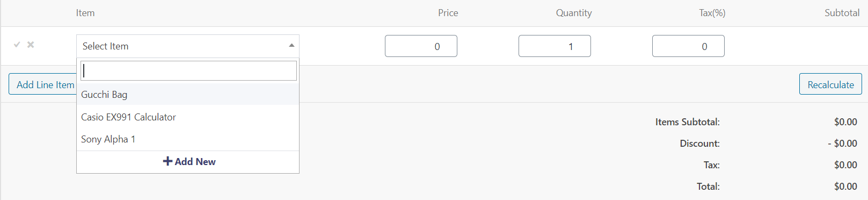Click the Quantity column header
This screenshot has width=868, height=200.
[574, 13]
